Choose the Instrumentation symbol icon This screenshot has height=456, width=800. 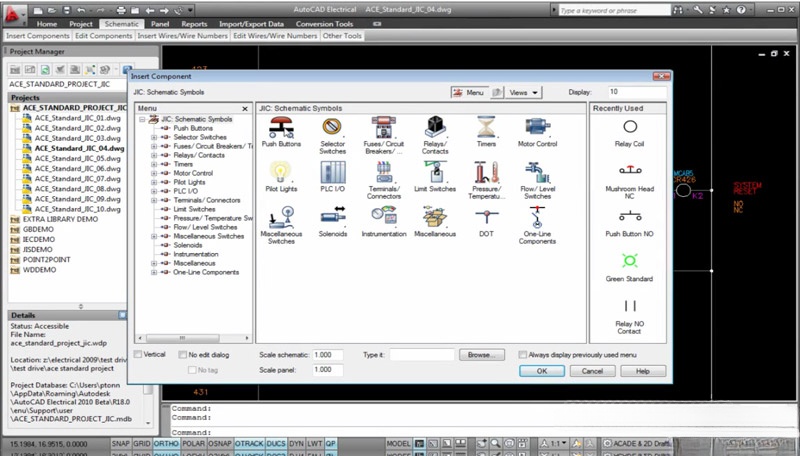(384, 215)
